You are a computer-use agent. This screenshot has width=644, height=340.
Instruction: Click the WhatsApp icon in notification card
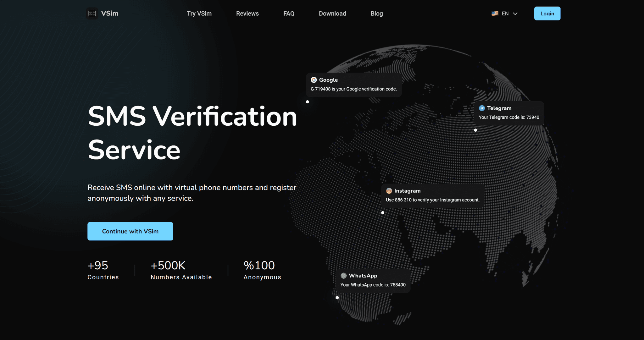click(x=344, y=276)
